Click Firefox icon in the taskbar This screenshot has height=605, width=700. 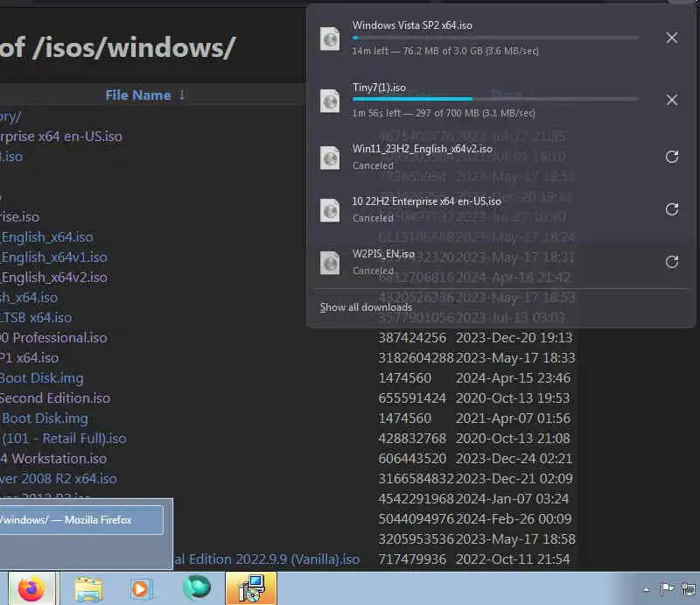pyautogui.click(x=31, y=588)
